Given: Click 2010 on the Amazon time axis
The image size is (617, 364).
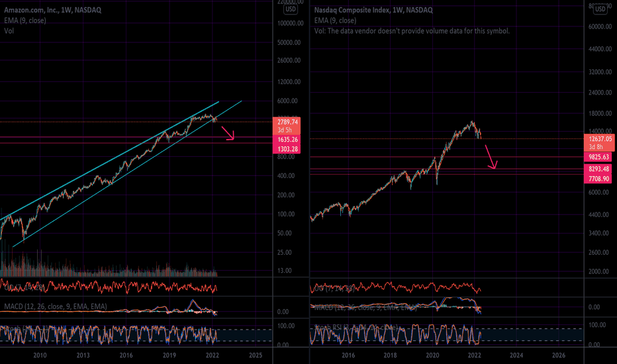Looking at the screenshot, I should (x=40, y=355).
